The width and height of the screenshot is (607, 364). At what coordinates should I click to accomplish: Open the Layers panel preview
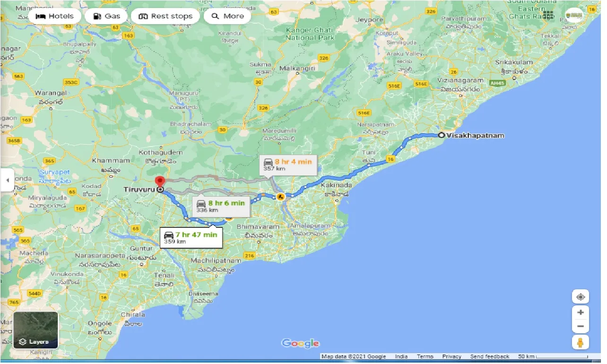(x=35, y=329)
